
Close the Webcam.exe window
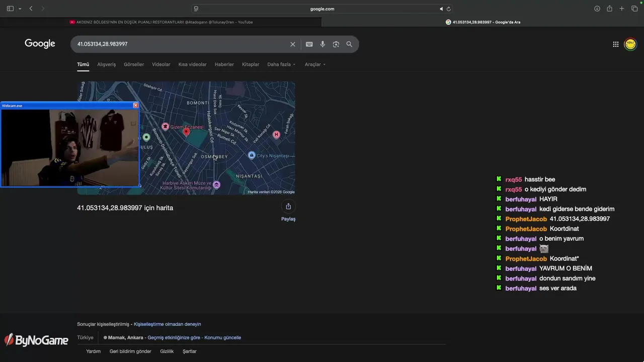(x=135, y=106)
